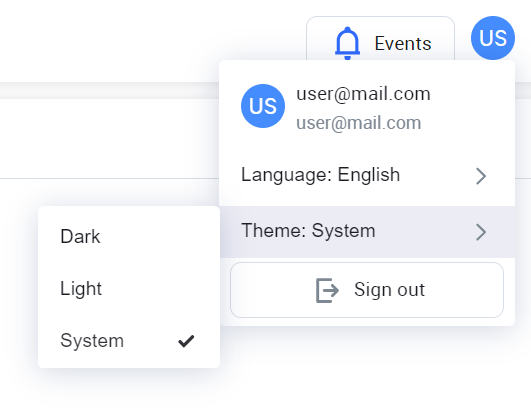The width and height of the screenshot is (531, 417).
Task: Click the thin divider line left of Language
Action: 109,178
